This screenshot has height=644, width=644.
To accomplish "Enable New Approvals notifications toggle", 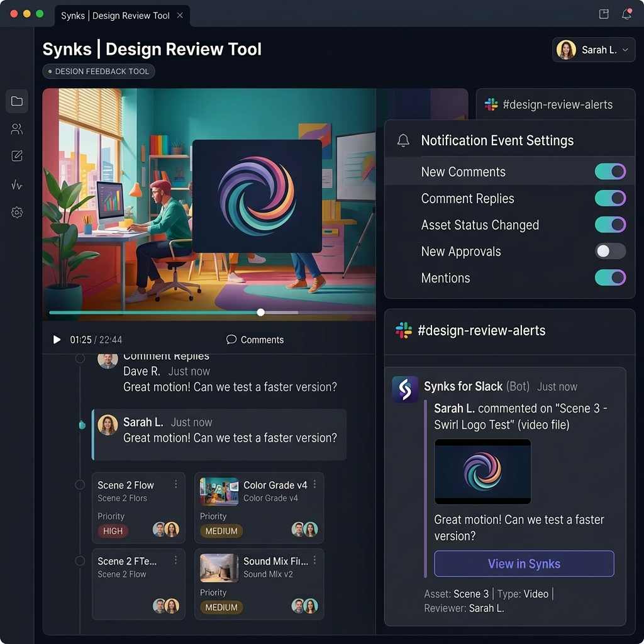I will (610, 252).
